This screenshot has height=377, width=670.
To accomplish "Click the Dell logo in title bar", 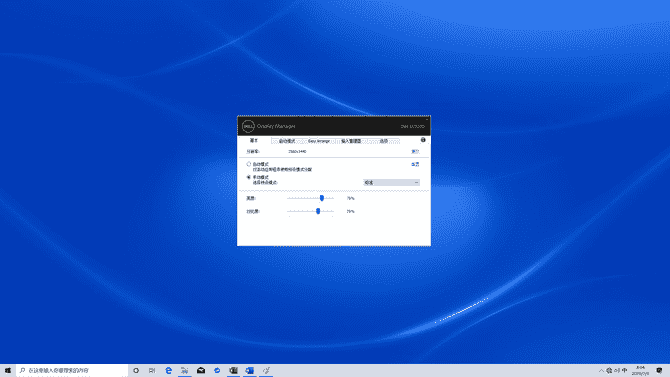I will pos(248,126).
